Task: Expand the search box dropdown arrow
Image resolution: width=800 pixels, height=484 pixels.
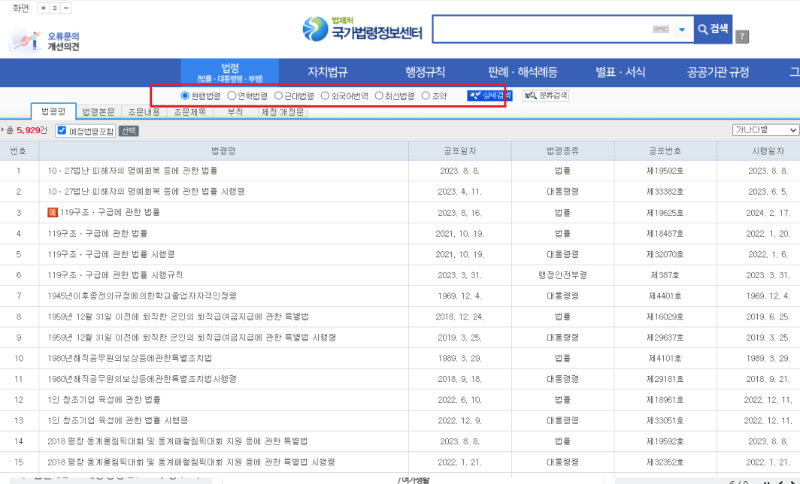Action: [x=682, y=30]
